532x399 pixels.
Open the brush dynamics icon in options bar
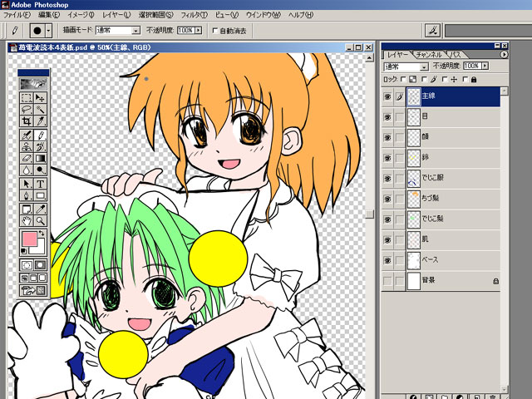pos(432,31)
